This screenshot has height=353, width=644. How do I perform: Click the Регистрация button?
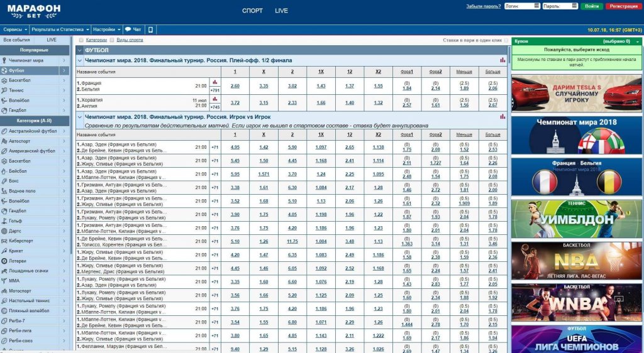[x=623, y=6]
